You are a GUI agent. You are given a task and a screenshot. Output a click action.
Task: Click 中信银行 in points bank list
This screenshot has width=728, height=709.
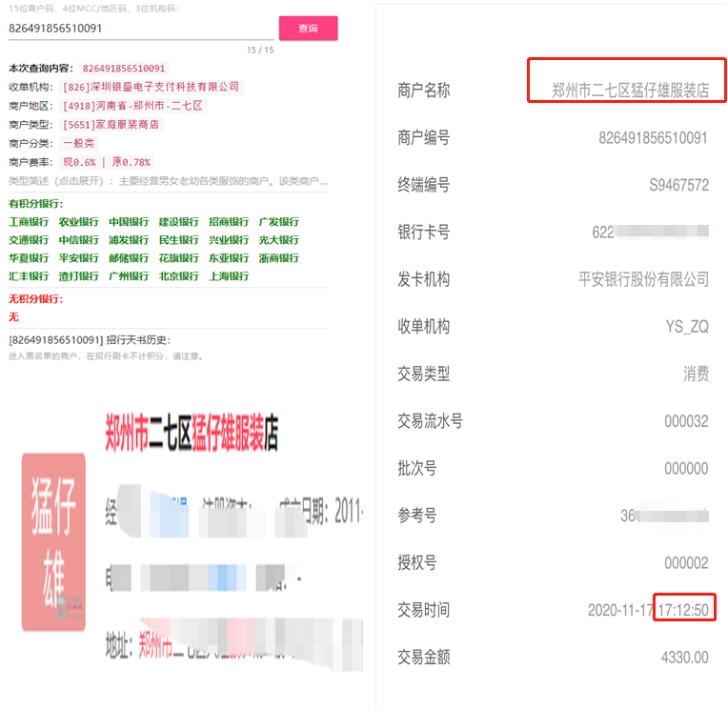[x=78, y=240]
